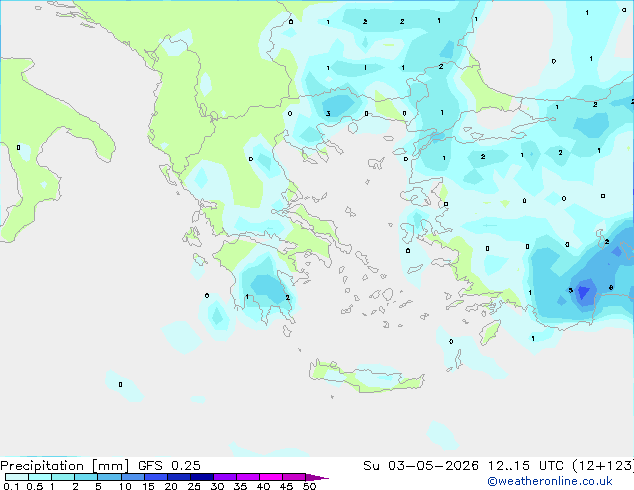Click the '12..15 UTC' time text

pyautogui.click(x=525, y=466)
